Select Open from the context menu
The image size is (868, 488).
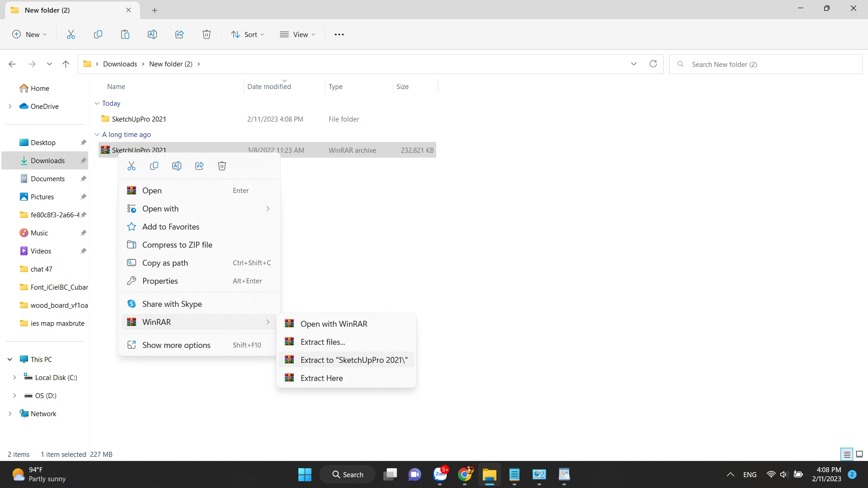pyautogui.click(x=151, y=190)
